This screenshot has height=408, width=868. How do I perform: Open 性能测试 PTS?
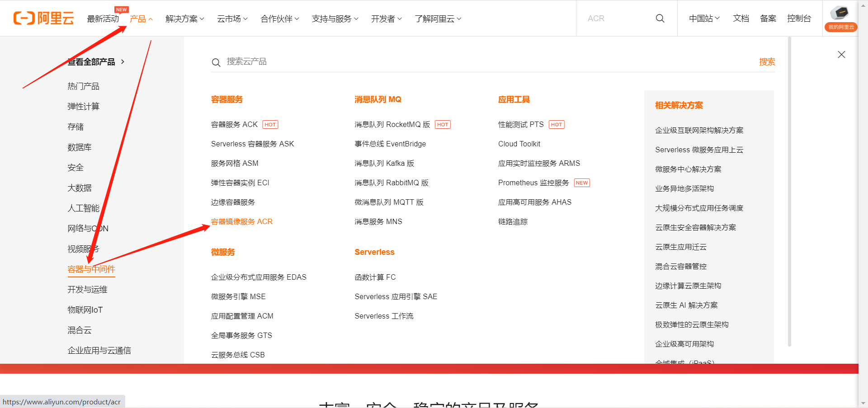tap(521, 125)
